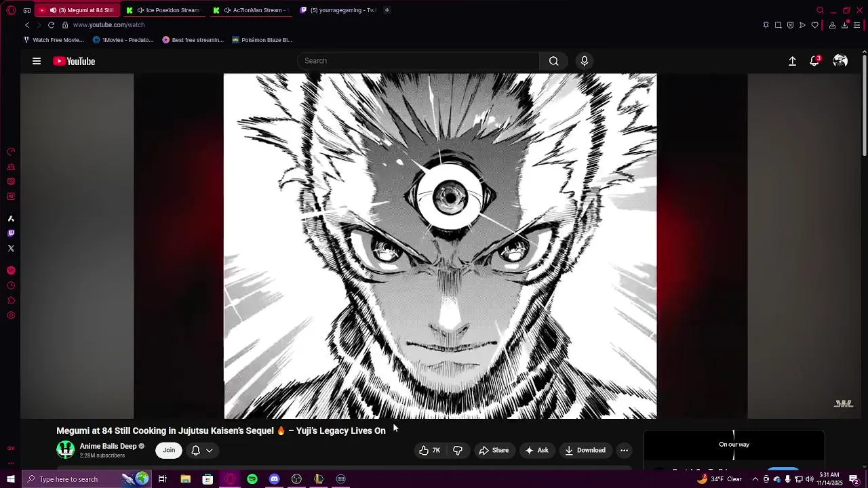Click the Join channel button
The height and width of the screenshot is (488, 868).
click(x=169, y=450)
